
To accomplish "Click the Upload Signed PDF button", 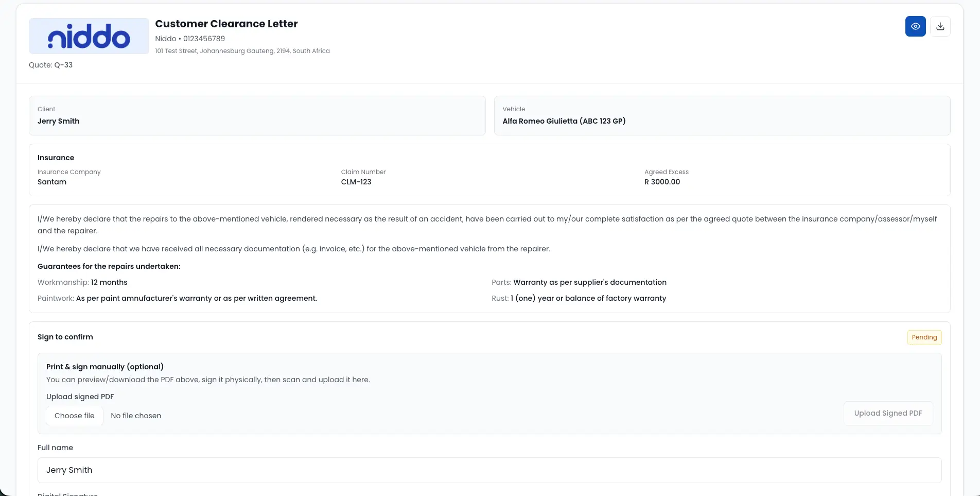I will (x=887, y=413).
